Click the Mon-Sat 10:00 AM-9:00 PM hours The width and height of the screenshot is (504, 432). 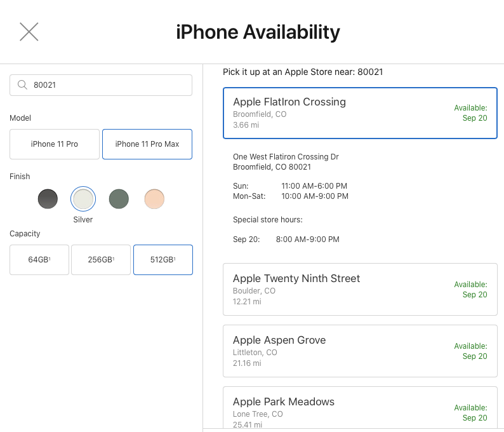[291, 196]
